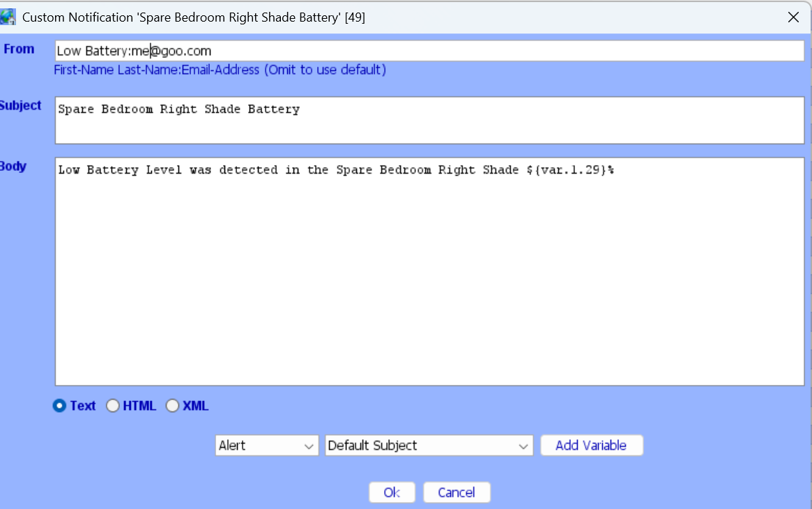Click the Add Variable button
Image resolution: width=812 pixels, height=509 pixels.
click(591, 446)
